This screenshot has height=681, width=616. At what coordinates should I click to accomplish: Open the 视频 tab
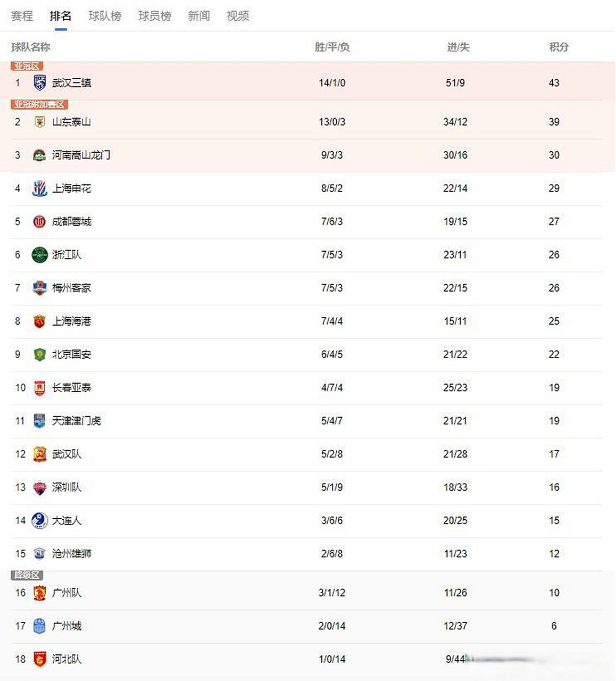coord(238,16)
